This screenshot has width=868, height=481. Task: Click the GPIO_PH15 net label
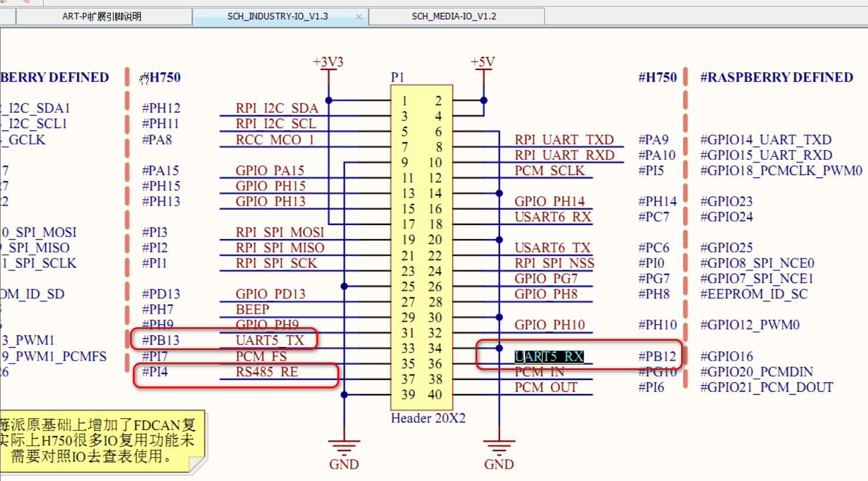(x=271, y=186)
